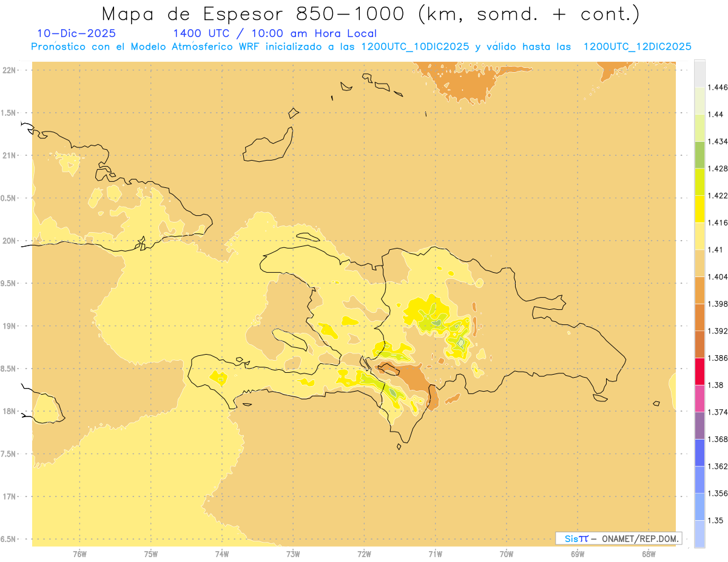Viewport: 728px width, 562px height.
Task: Select the "75W" longitude label
Action: tap(151, 554)
